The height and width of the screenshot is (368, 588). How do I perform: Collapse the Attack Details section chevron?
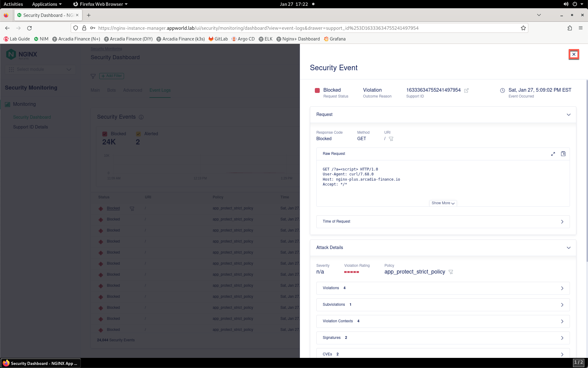tap(569, 248)
